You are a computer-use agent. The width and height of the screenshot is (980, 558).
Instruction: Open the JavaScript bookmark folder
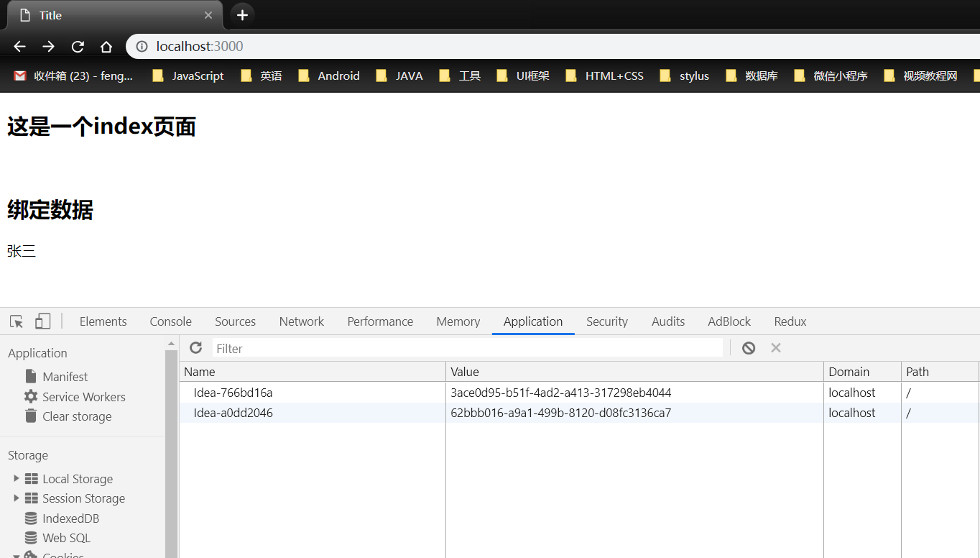pyautogui.click(x=188, y=76)
